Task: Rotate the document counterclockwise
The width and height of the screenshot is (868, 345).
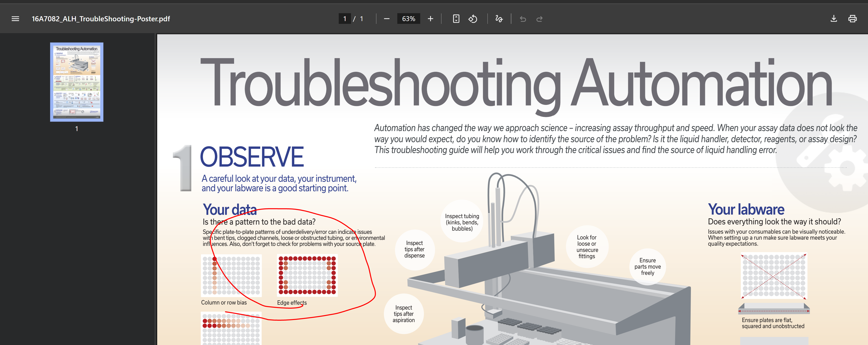Action: (473, 19)
